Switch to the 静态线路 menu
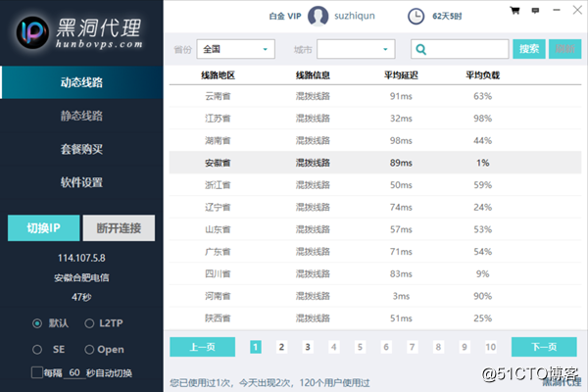Image resolution: width=588 pixels, height=392 pixels. [x=81, y=116]
